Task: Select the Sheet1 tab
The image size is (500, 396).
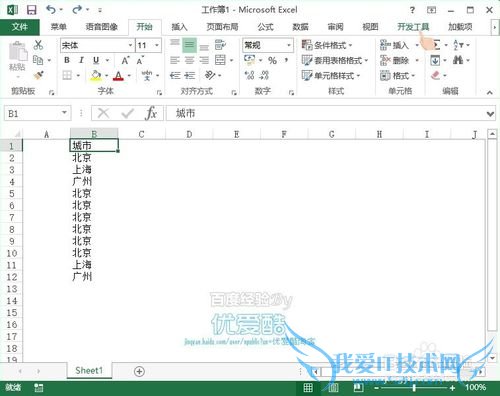Action: coord(89,371)
